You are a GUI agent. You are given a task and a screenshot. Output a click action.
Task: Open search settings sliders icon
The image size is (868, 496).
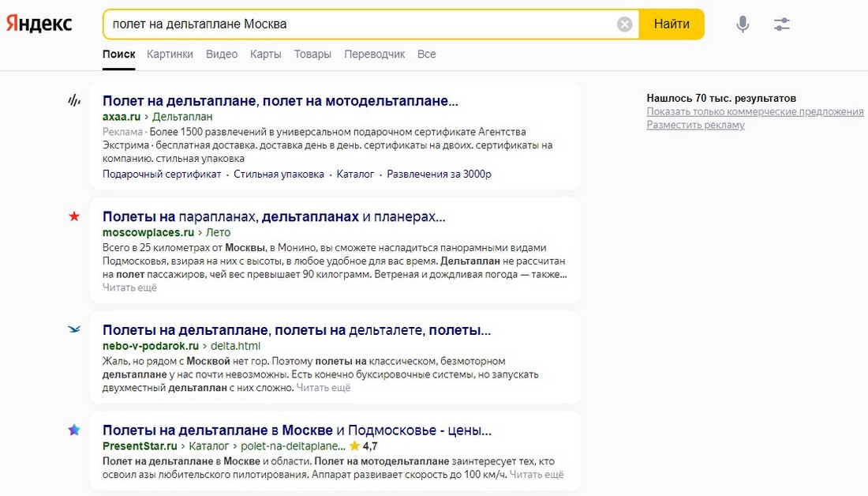[x=782, y=24]
